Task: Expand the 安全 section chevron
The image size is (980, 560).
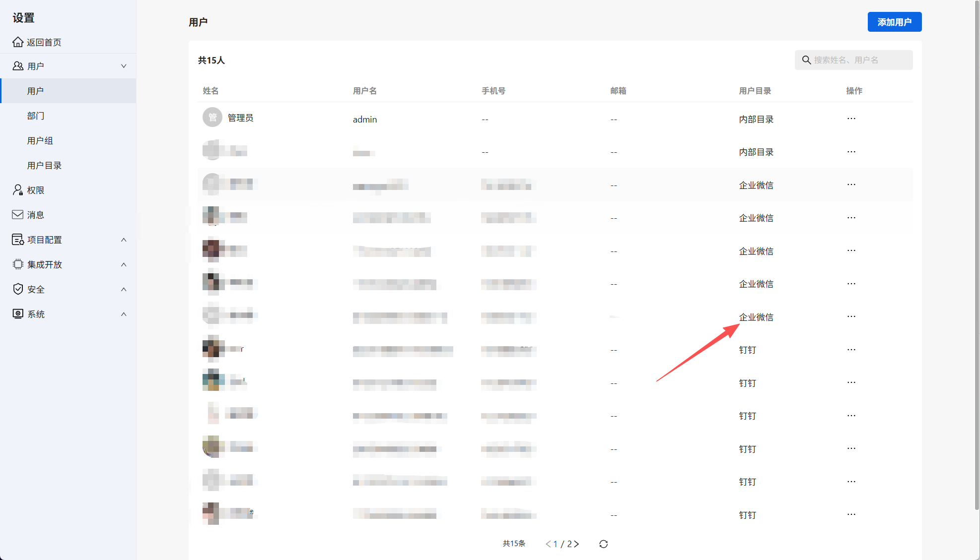Action: tap(124, 289)
